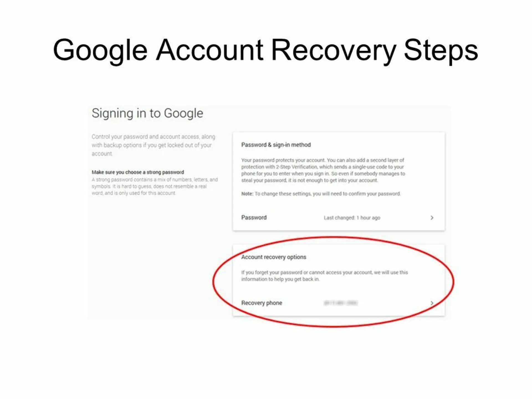
Task: Click the Password last changed entry
Action: coord(337,218)
